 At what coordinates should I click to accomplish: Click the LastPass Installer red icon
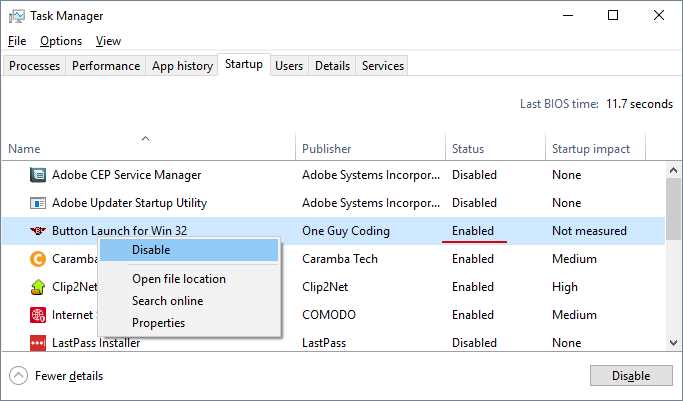click(x=38, y=343)
